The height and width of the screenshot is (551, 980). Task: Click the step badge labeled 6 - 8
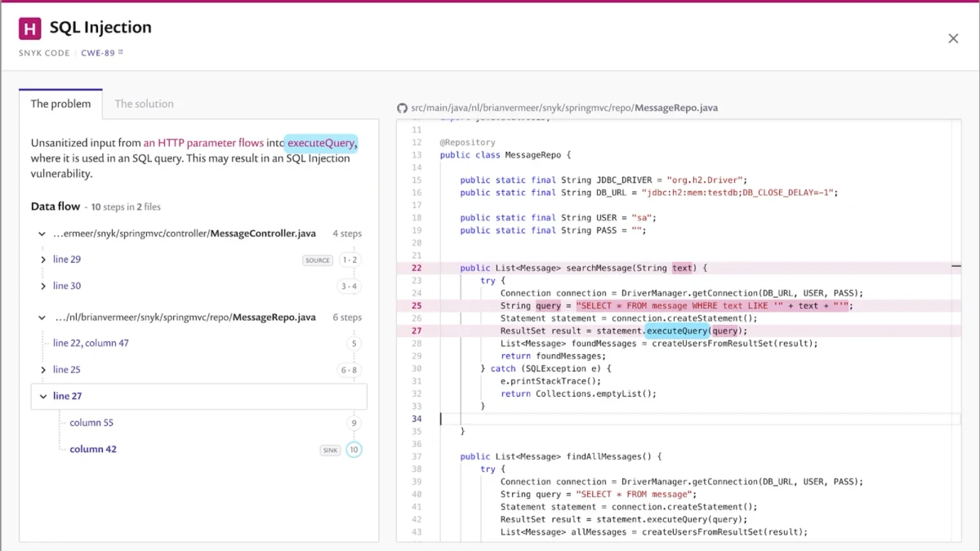[350, 370]
